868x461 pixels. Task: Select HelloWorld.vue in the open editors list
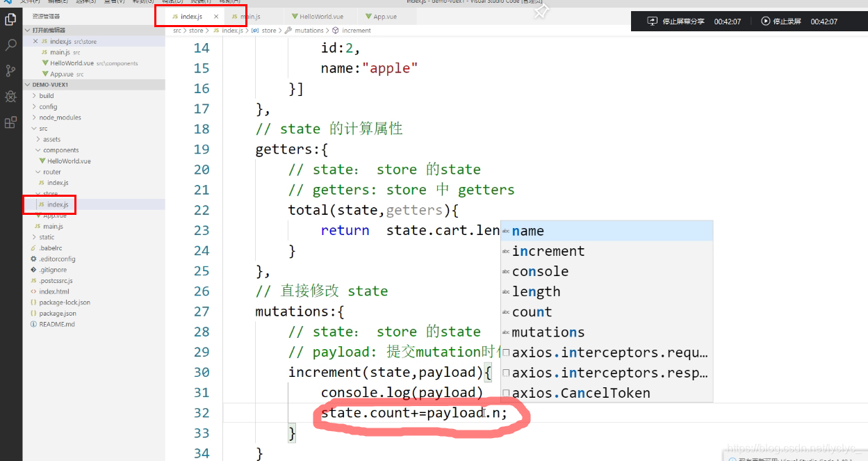click(x=72, y=63)
